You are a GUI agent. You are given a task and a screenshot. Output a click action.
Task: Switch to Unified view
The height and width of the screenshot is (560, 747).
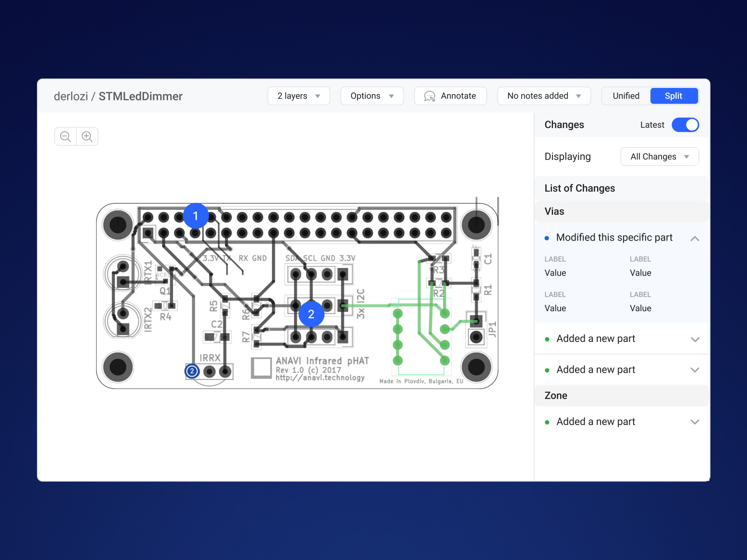pyautogui.click(x=625, y=96)
